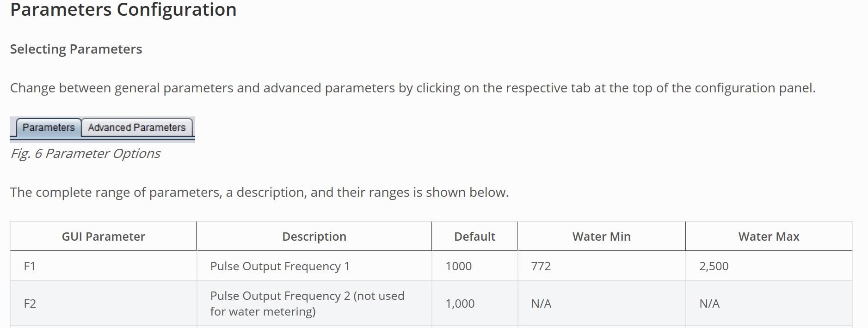The image size is (868, 328).
Task: Click the F1 Water Max value 2,500
Action: [714, 266]
